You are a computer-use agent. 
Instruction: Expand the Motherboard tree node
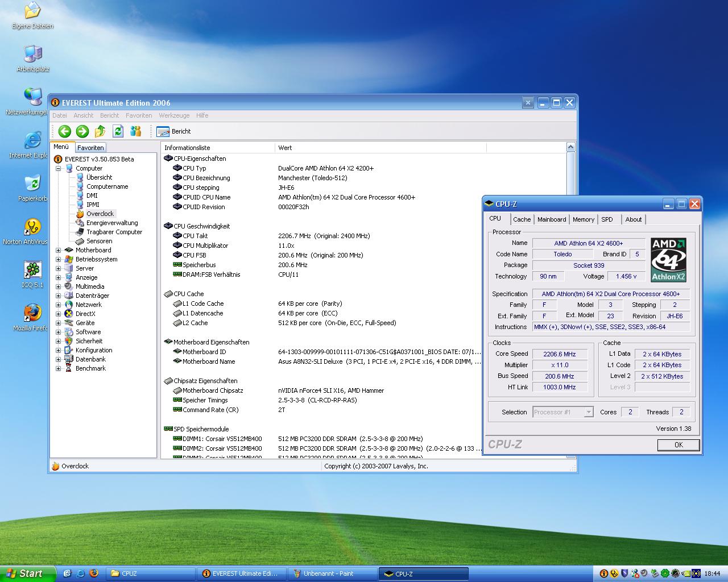[x=58, y=250]
